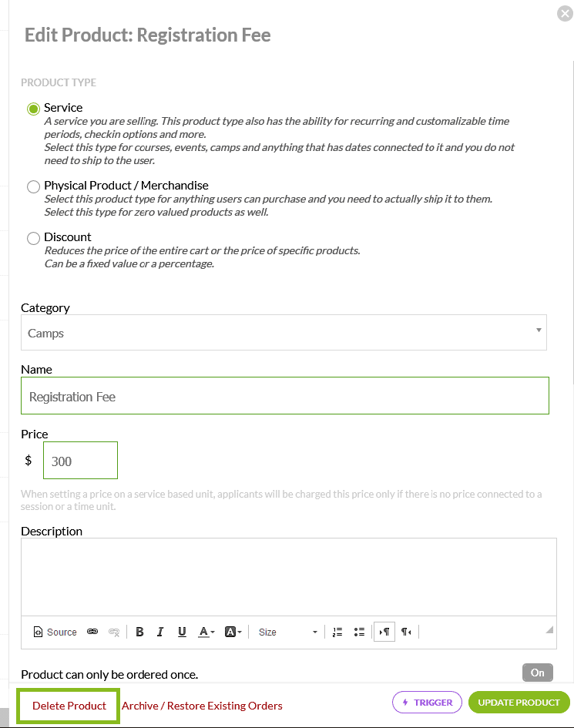Click the Delete Product link
This screenshot has height=728, width=574.
[69, 706]
